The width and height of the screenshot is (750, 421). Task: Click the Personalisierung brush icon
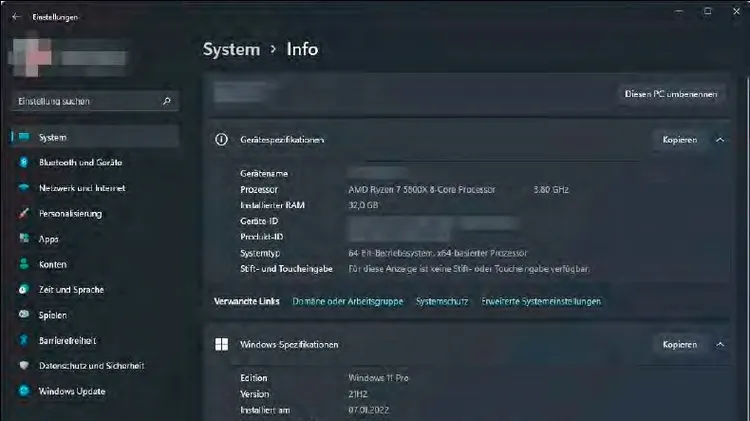pyautogui.click(x=24, y=213)
